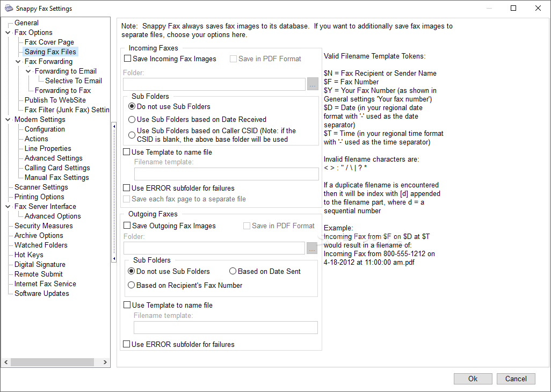The image size is (551, 392).
Task: Click the incoming Filename template field
Action: [x=226, y=174]
